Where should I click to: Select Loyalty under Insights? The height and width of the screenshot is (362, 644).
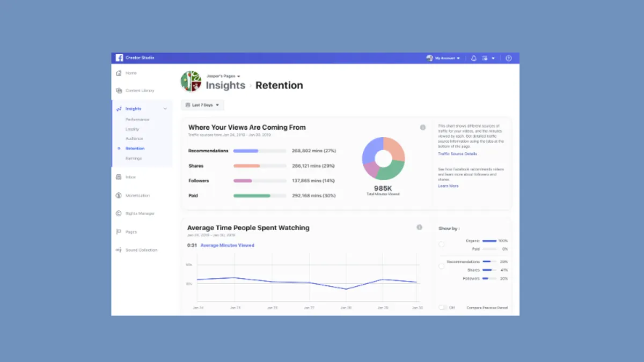click(x=132, y=129)
